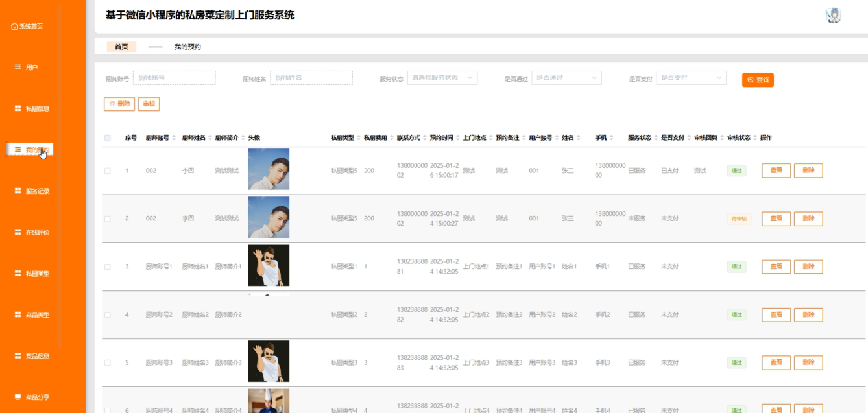Sort by 联系方式 column arrows

point(425,137)
